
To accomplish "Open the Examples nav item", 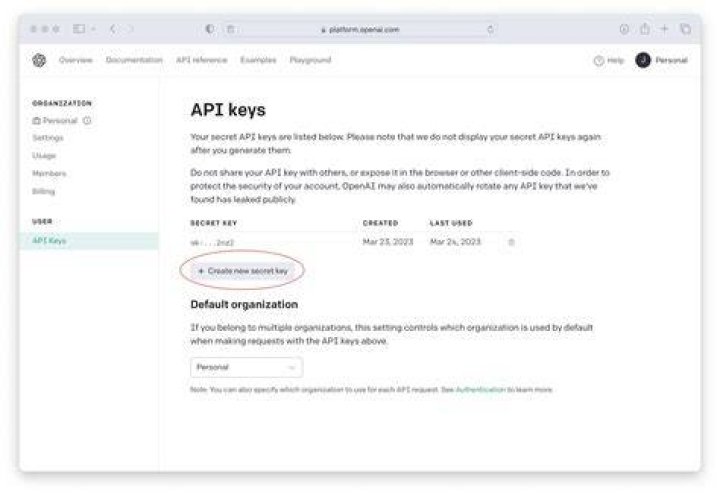I will (x=259, y=60).
